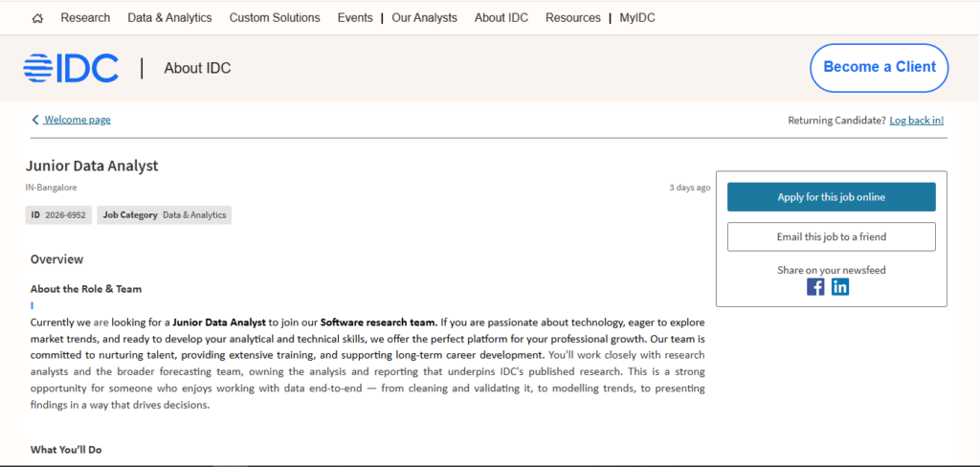The height and width of the screenshot is (467, 980).
Task: Click the IDC logo
Action: pos(71,68)
